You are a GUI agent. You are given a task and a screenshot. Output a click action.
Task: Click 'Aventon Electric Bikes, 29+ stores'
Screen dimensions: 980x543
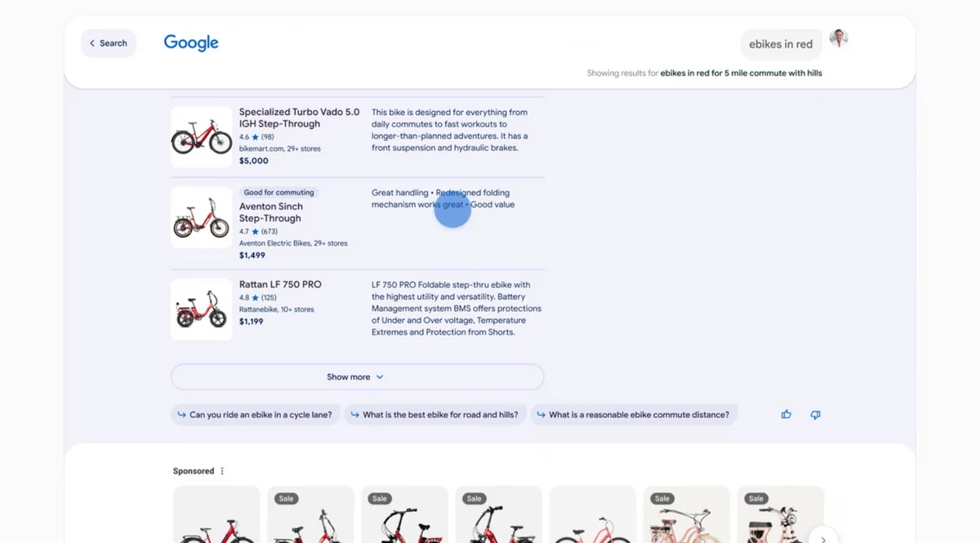(293, 243)
